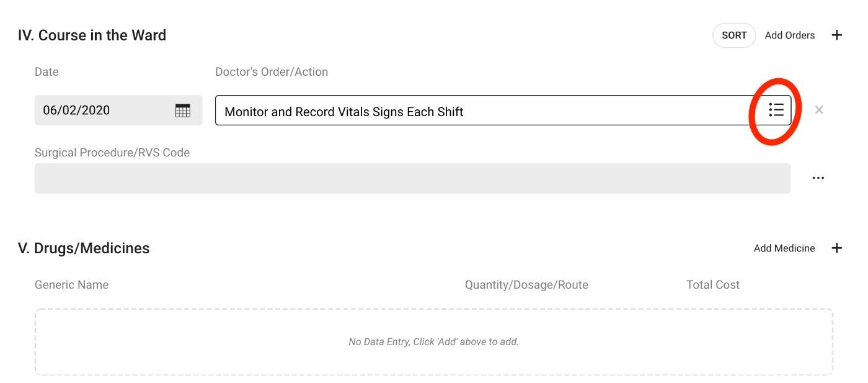Click the SORT button
Screen dimensions: 868x383
click(734, 35)
